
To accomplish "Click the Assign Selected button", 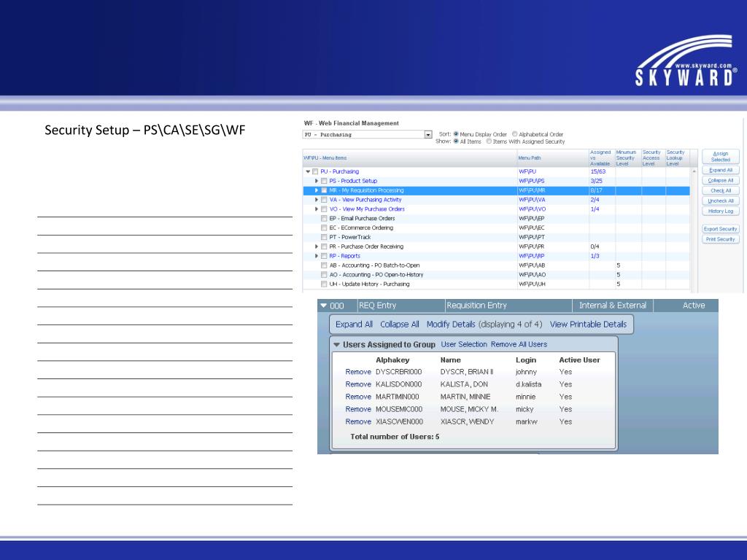I will (720, 157).
